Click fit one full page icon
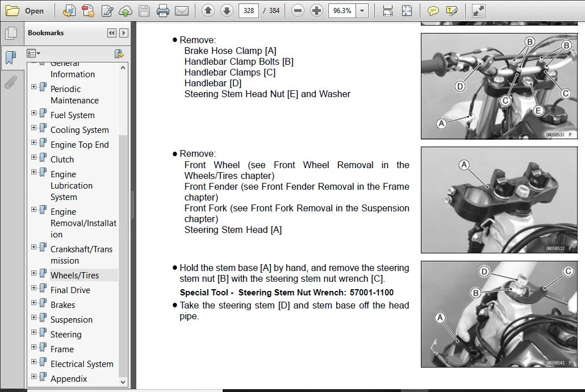The width and height of the screenshot is (585, 392). (x=407, y=11)
